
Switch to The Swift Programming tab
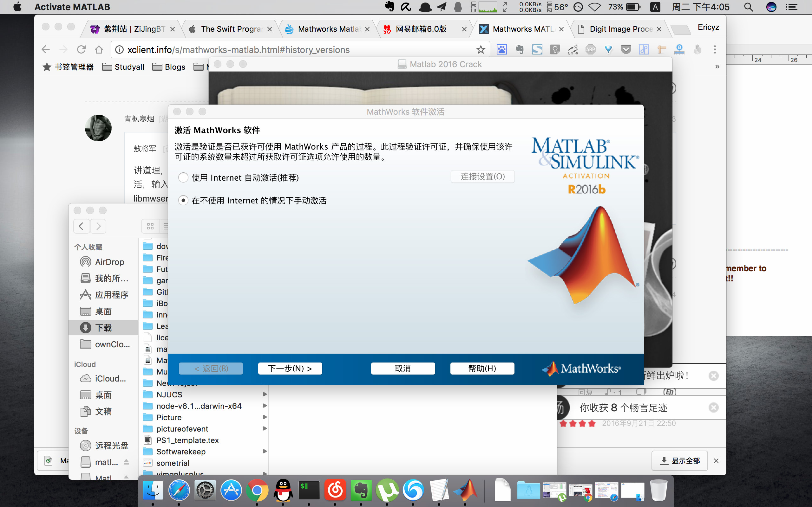(232, 29)
